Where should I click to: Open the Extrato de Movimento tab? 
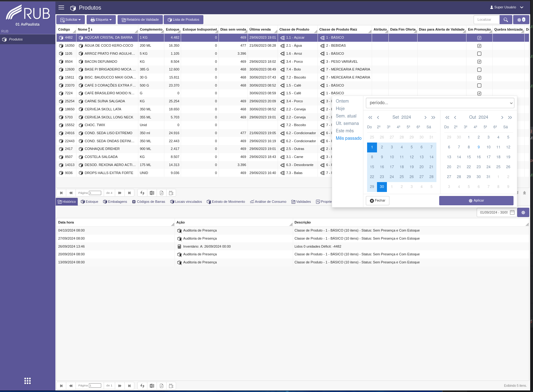(226, 202)
